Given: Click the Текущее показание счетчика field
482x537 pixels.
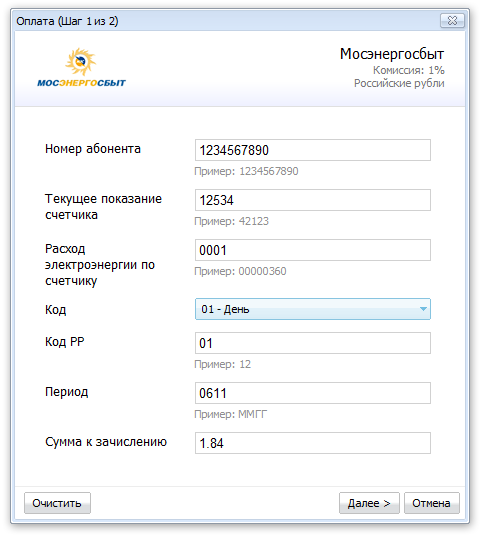Looking at the screenshot, I should tap(313, 200).
